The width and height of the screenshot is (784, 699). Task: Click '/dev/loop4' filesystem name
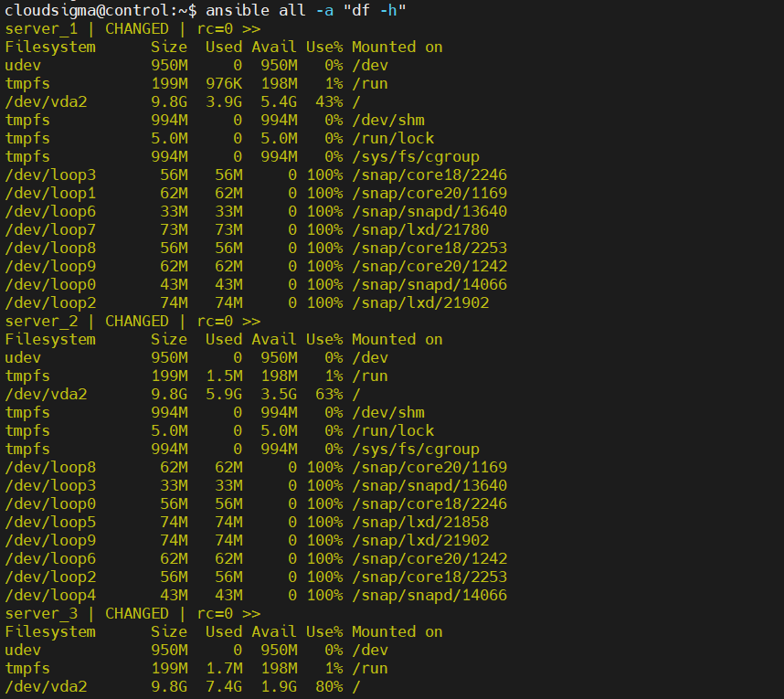pos(50,595)
